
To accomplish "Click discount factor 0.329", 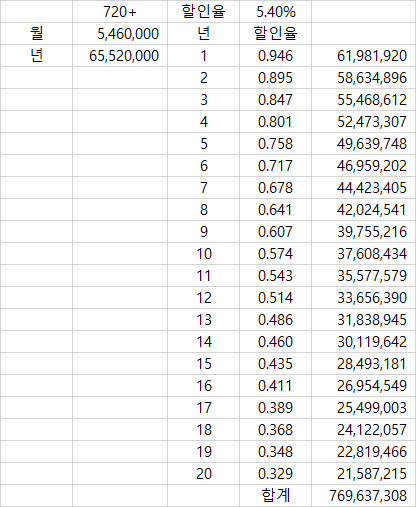I will pos(275,474).
